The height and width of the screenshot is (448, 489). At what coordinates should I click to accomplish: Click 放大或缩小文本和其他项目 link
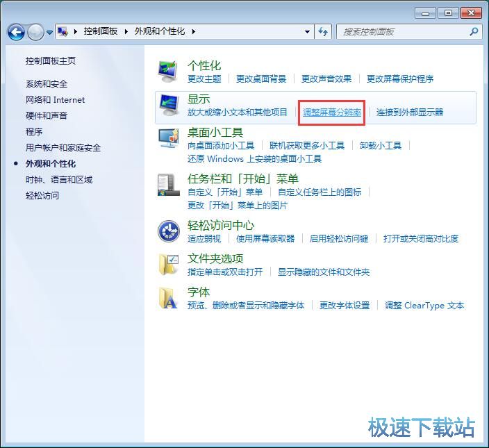pos(238,113)
